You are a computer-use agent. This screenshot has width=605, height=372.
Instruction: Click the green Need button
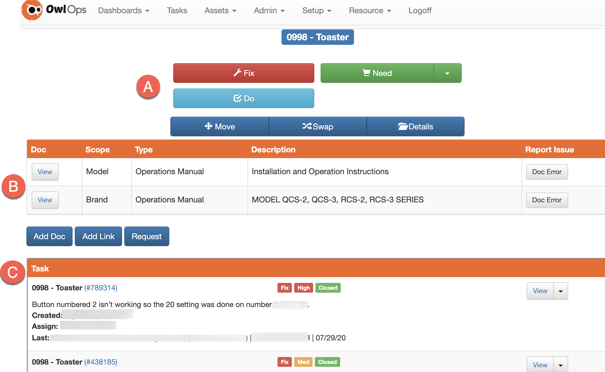pos(377,73)
